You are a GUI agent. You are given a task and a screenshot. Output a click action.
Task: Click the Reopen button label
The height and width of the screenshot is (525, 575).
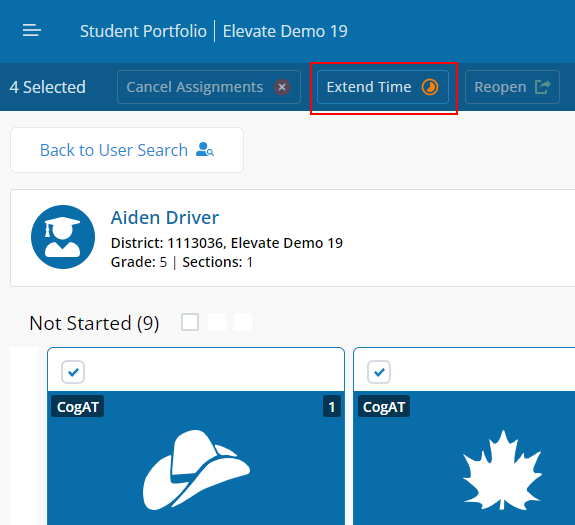click(500, 87)
